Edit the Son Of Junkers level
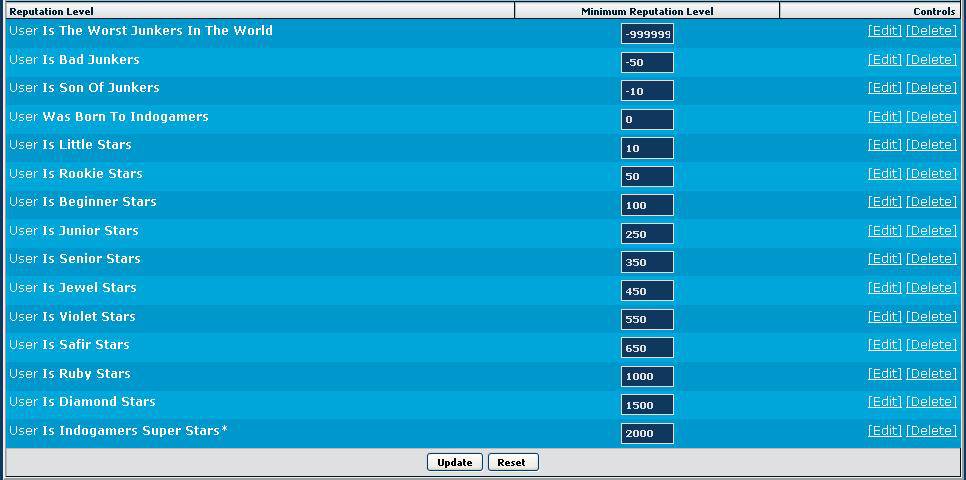 [x=885, y=88]
